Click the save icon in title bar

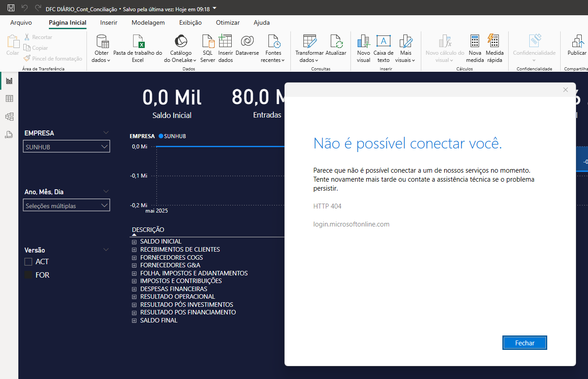11,8
